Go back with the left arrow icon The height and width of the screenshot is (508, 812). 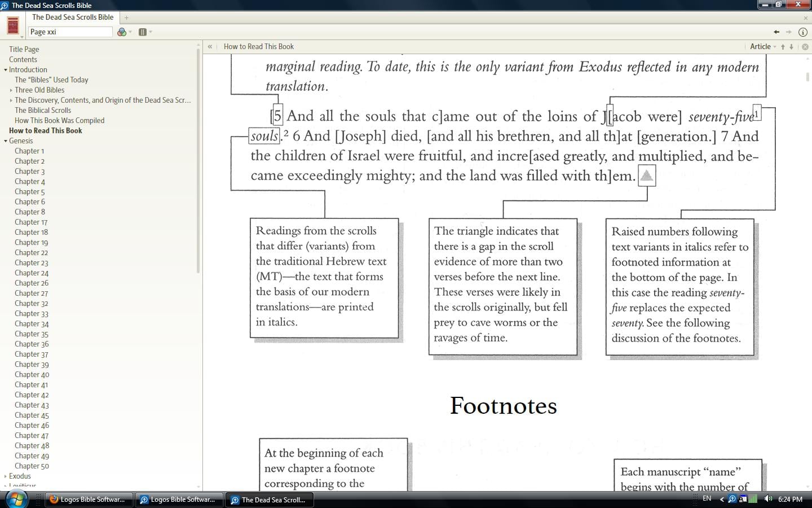(x=776, y=32)
